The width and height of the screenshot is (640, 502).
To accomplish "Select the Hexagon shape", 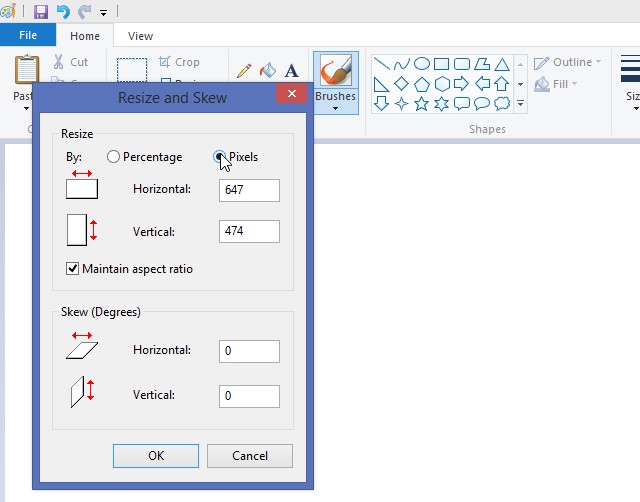I will pyautogui.click(x=442, y=84).
